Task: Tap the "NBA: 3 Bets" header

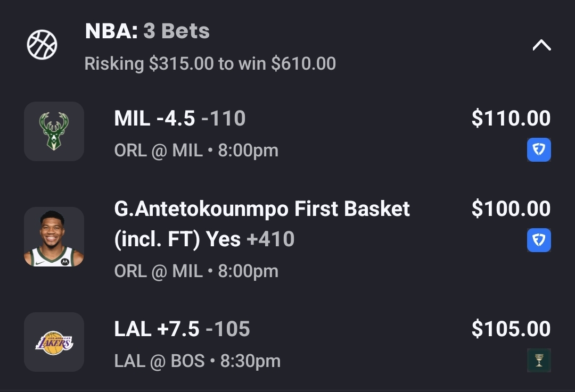Action: click(x=147, y=31)
